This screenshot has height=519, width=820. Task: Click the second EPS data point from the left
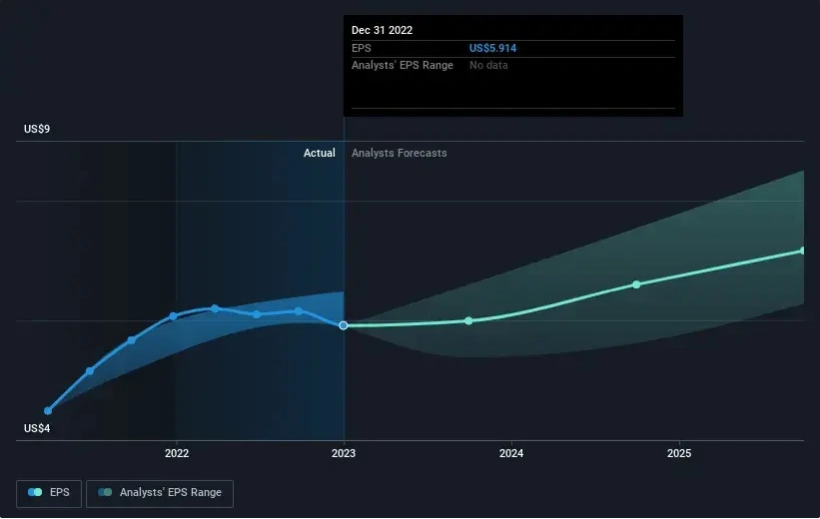90,371
